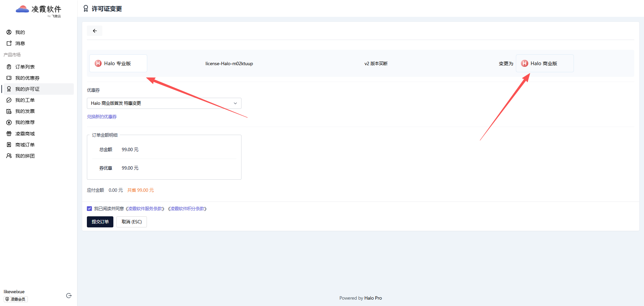Click the 取消 (ESC) button
This screenshot has width=644, height=306.
coord(131,222)
